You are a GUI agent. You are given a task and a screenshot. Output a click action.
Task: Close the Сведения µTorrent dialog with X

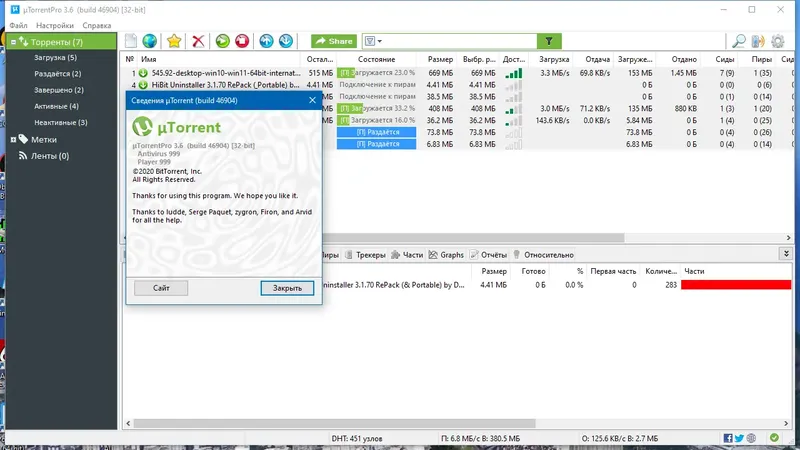pyautogui.click(x=312, y=100)
